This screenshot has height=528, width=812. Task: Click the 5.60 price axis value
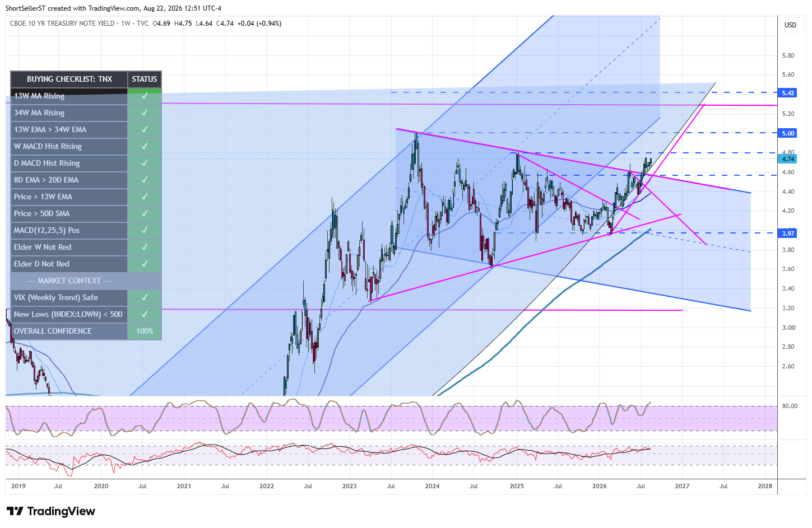pos(788,74)
